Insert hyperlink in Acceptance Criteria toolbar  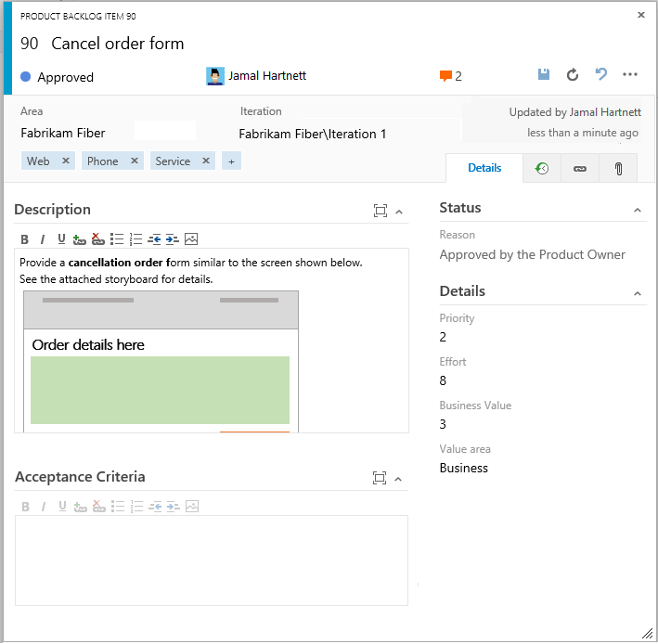pyautogui.click(x=80, y=507)
